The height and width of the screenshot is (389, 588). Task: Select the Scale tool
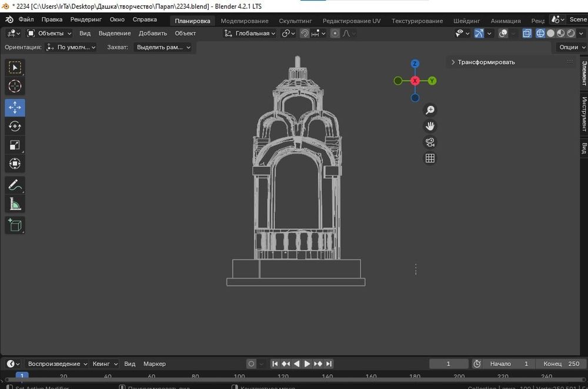click(x=15, y=145)
